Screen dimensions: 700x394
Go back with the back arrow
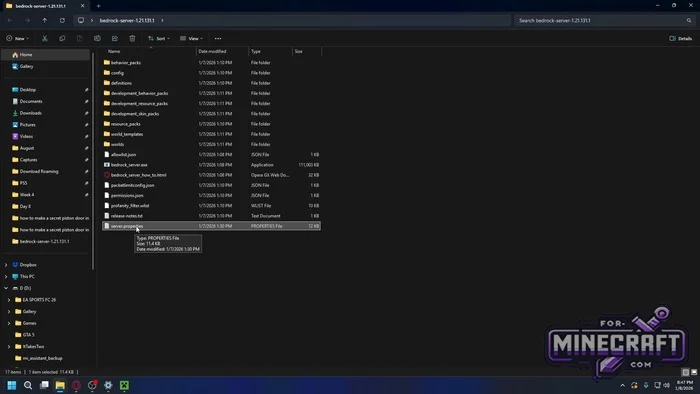click(x=10, y=21)
